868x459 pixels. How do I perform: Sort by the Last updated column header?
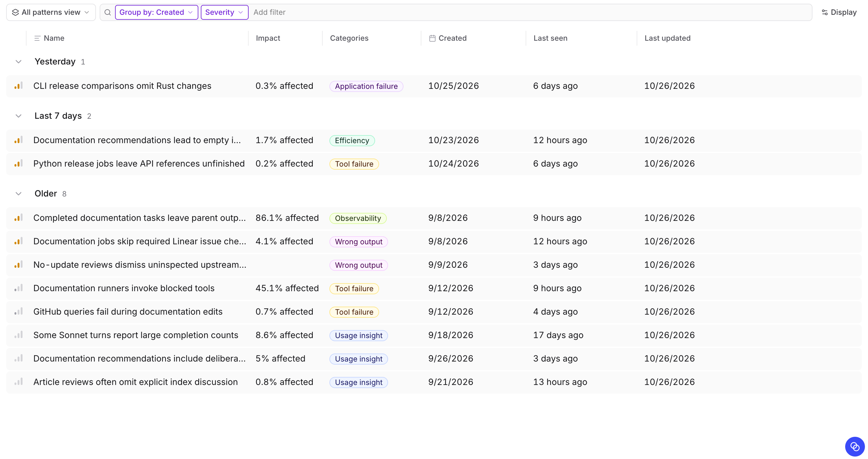667,38
